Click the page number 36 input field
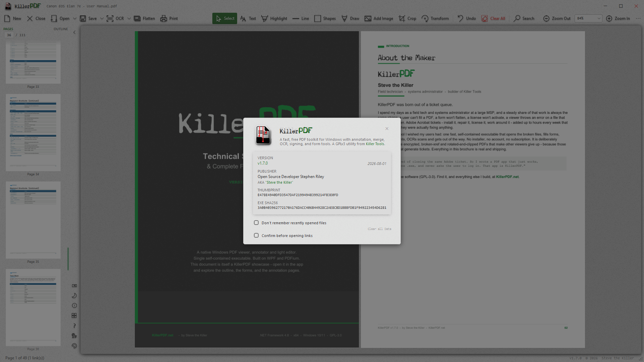 point(9,35)
